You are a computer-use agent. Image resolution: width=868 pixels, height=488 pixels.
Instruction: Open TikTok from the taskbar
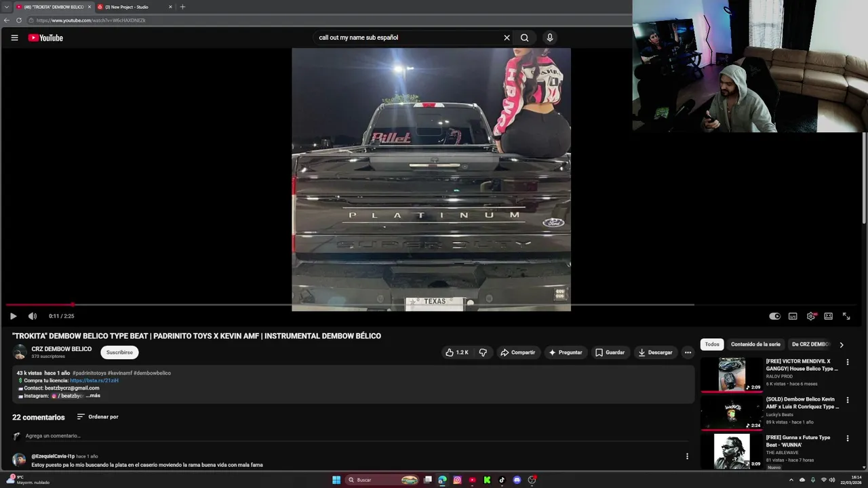point(502,480)
